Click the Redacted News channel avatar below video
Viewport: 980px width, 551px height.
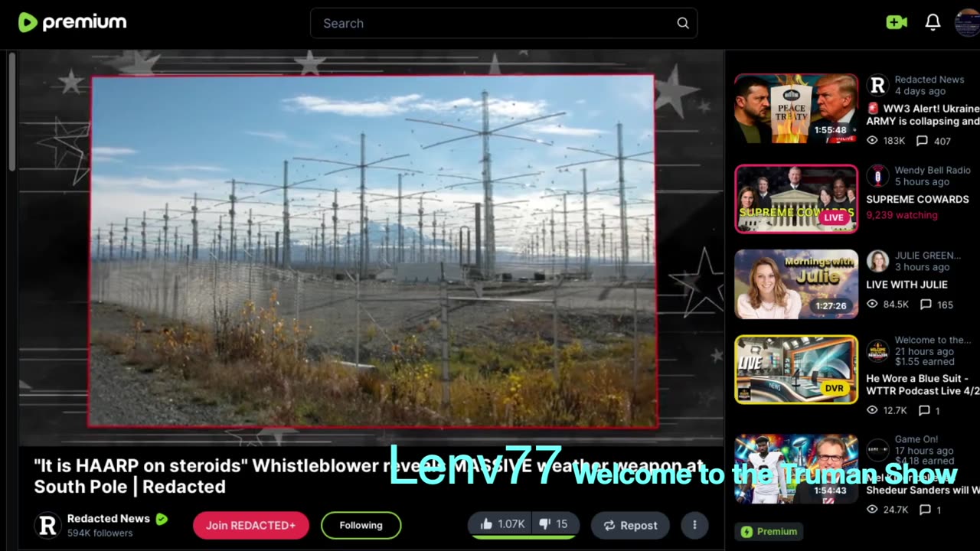click(47, 525)
